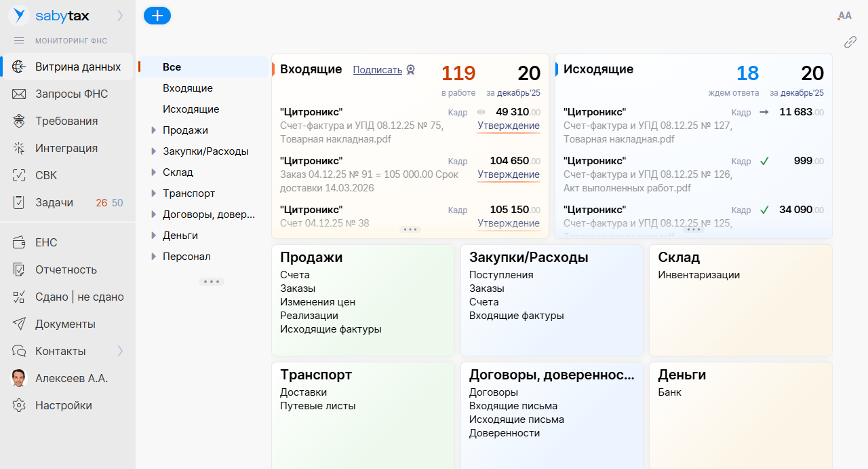Image resolution: width=868 pixels, height=469 pixels.
Task: Open Документы via the paper plane icon
Action: coord(18,324)
